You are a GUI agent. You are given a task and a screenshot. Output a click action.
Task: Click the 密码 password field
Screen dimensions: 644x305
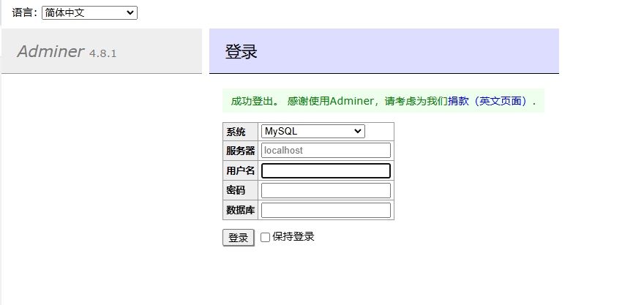pos(326,190)
